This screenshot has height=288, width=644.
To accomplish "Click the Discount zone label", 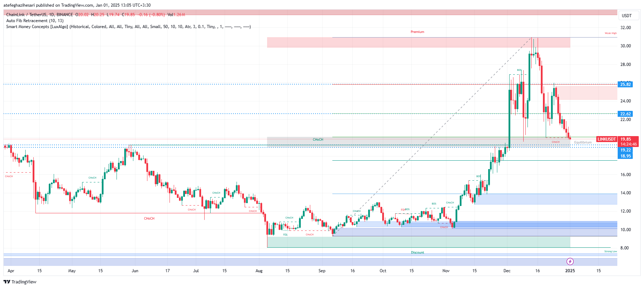I will tap(417, 253).
